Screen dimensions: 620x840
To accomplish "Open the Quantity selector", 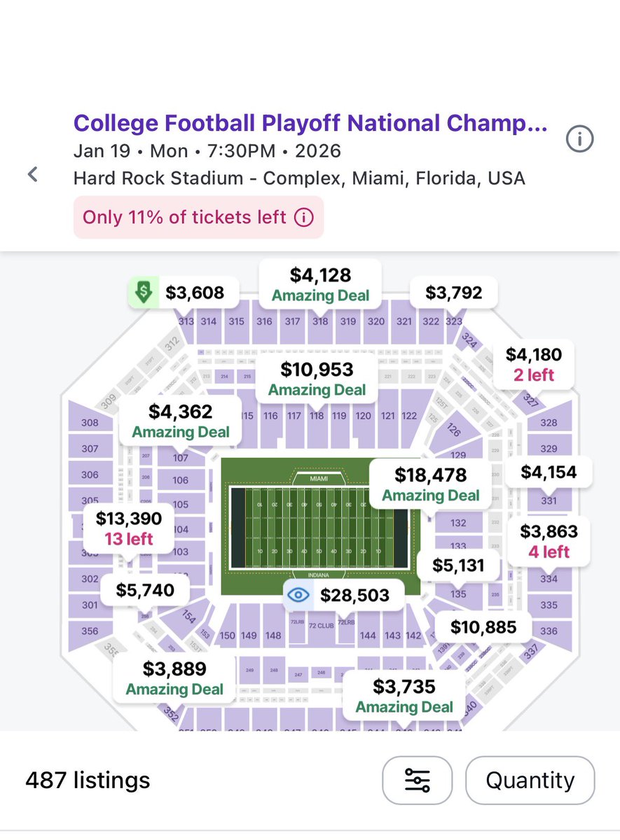I will pyautogui.click(x=530, y=780).
